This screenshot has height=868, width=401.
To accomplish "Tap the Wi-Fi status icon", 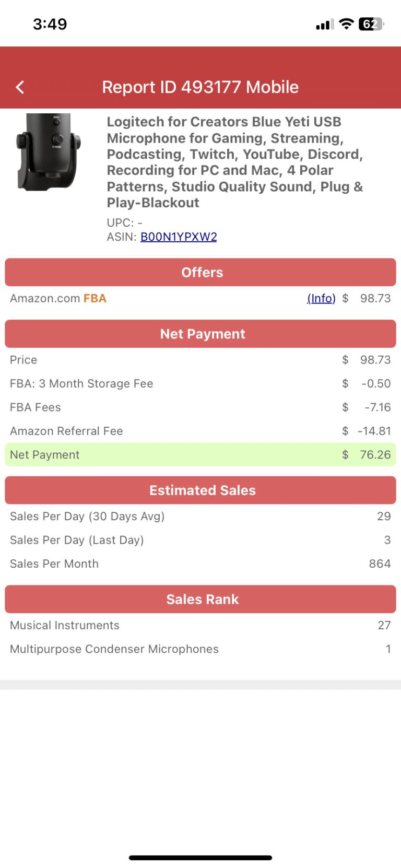I will pyautogui.click(x=346, y=24).
